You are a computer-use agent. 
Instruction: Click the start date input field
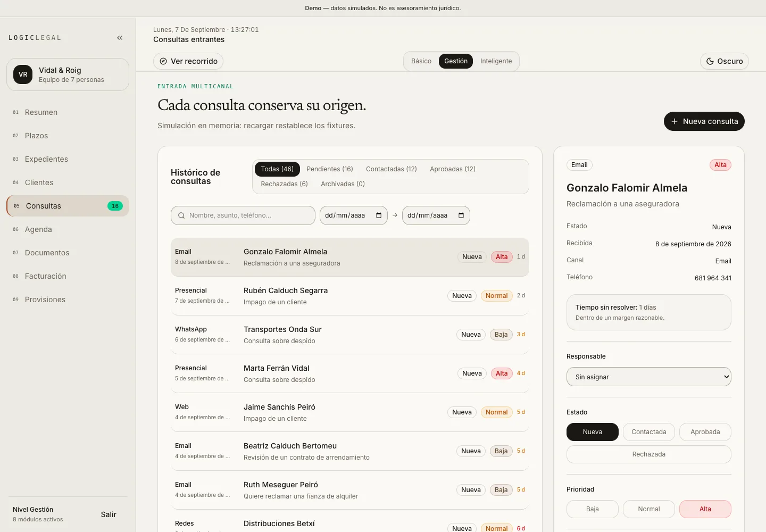point(354,215)
